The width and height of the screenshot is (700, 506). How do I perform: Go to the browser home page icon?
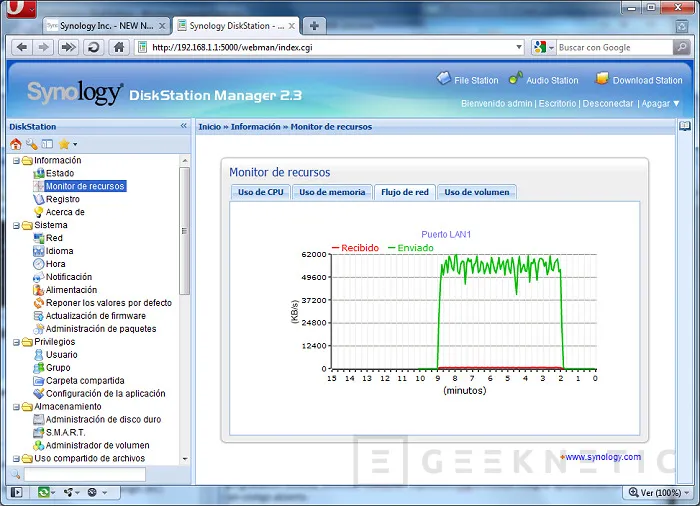119,47
